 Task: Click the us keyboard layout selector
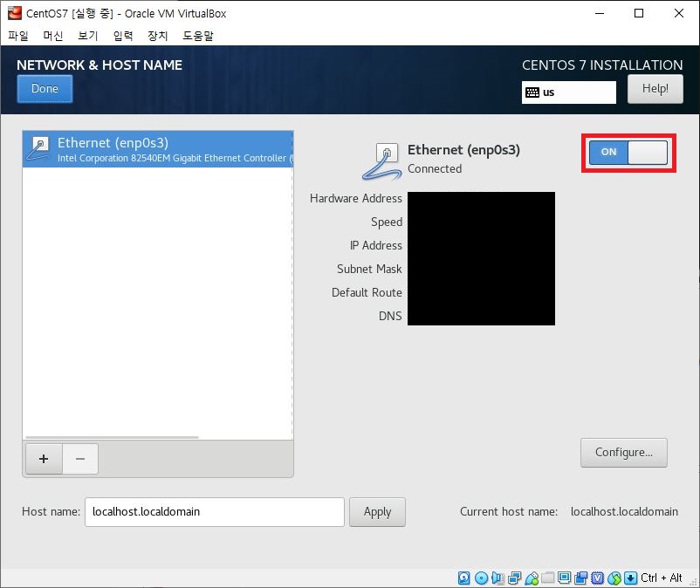pyautogui.click(x=569, y=92)
